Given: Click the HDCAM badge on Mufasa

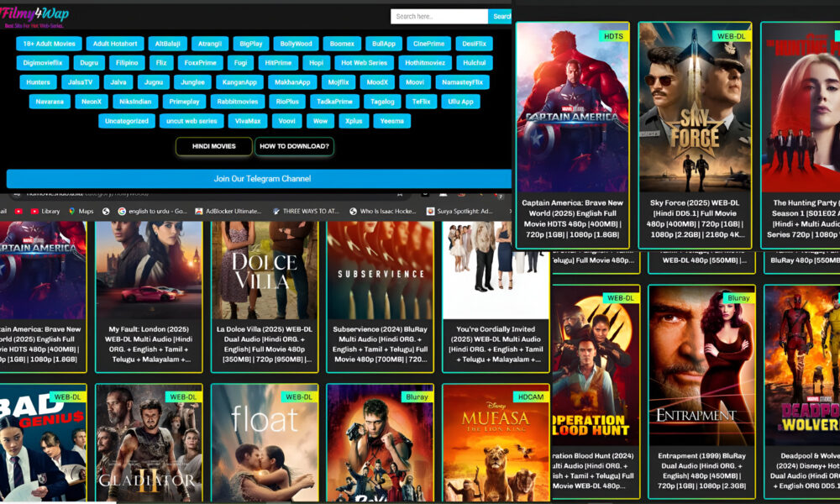Looking at the screenshot, I should (531, 396).
